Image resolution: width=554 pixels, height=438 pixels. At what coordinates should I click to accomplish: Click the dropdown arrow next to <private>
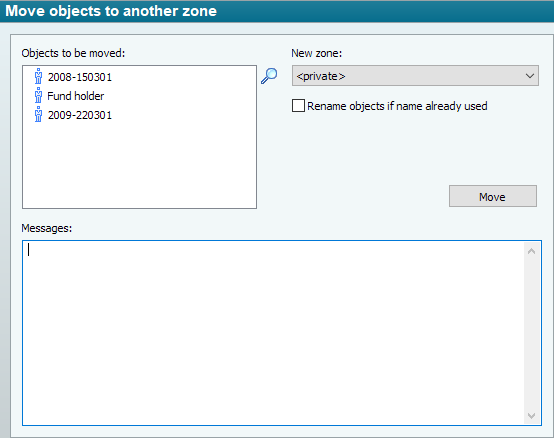coord(529,76)
